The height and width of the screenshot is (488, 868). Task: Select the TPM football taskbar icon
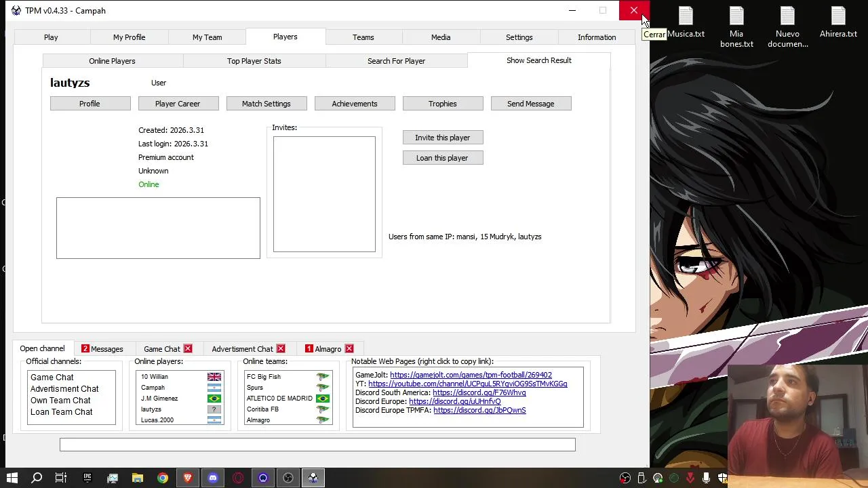point(313,478)
